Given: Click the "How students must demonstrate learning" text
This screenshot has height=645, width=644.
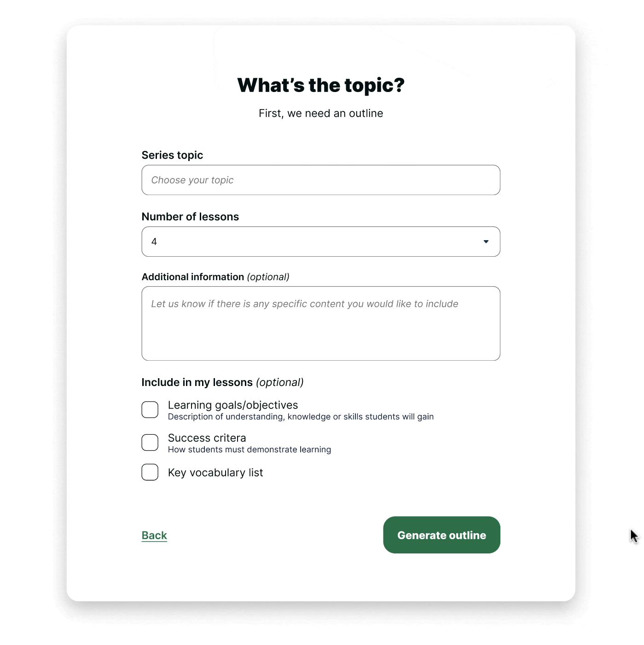Looking at the screenshot, I should pyautogui.click(x=249, y=449).
